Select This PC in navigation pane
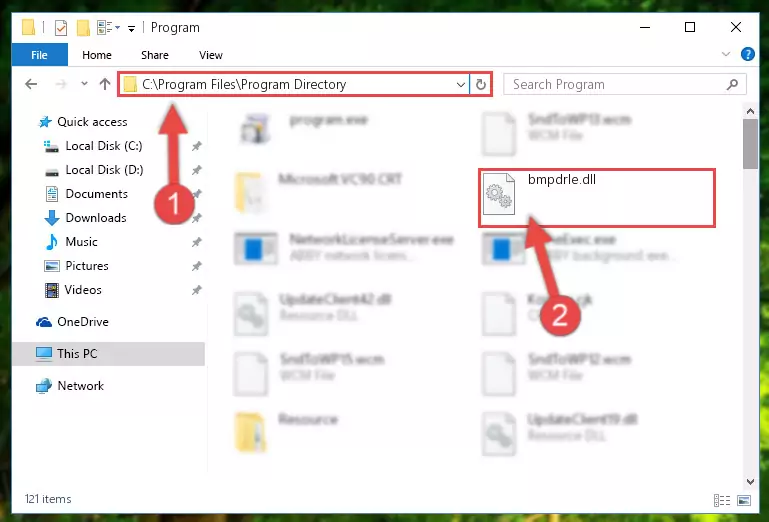This screenshot has height=522, width=769. point(77,354)
